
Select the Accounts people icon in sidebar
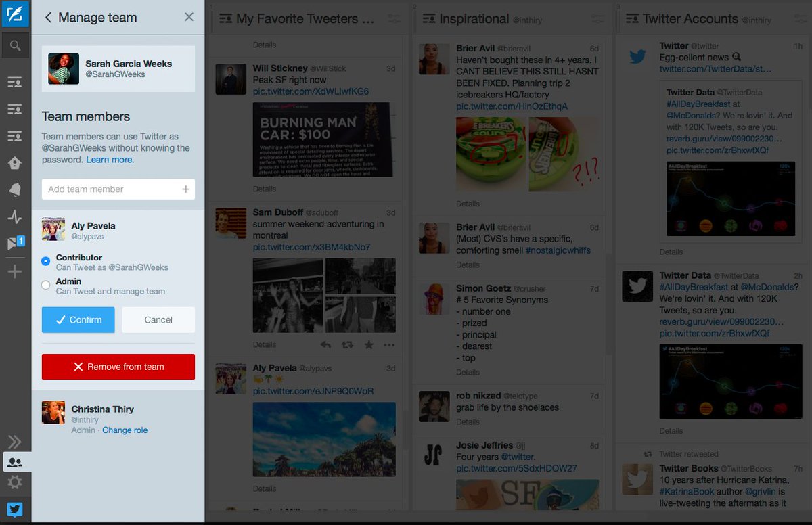(15, 463)
